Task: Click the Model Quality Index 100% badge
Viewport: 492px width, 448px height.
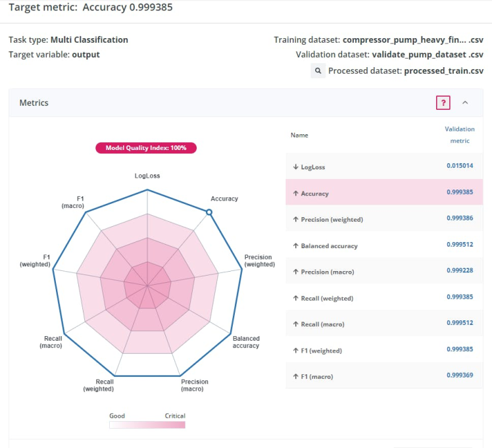Action: [147, 148]
